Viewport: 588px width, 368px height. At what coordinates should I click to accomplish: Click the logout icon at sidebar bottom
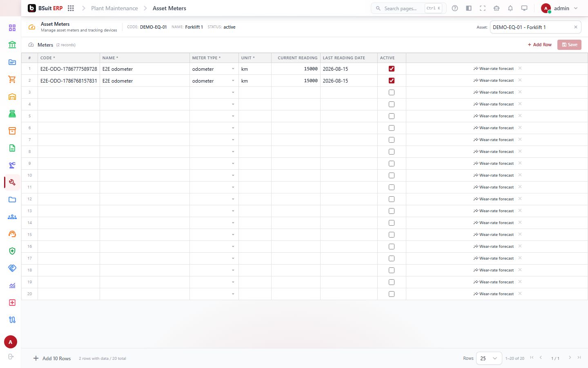(x=11, y=357)
